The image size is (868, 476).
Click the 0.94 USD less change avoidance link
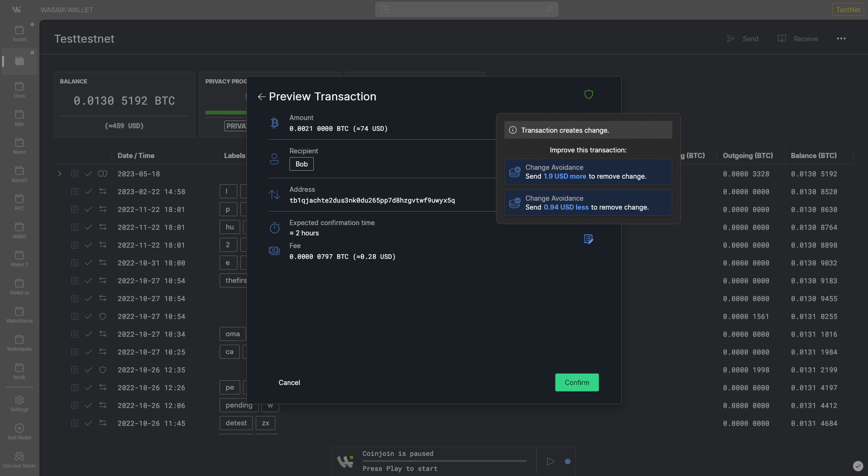click(566, 207)
